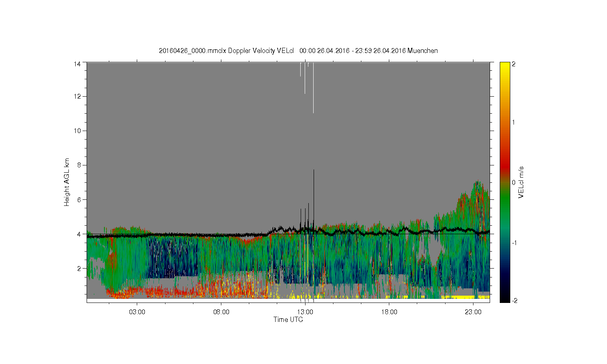Screen dimensions: 607x364
Task: Click the height tick label 8
Action: (79, 165)
